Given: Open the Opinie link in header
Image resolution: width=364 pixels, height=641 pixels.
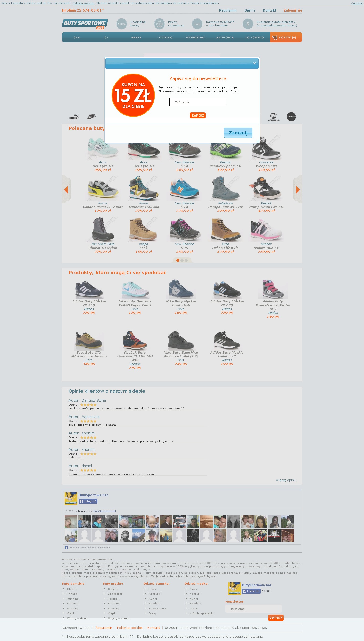Looking at the screenshot, I should 250,10.
